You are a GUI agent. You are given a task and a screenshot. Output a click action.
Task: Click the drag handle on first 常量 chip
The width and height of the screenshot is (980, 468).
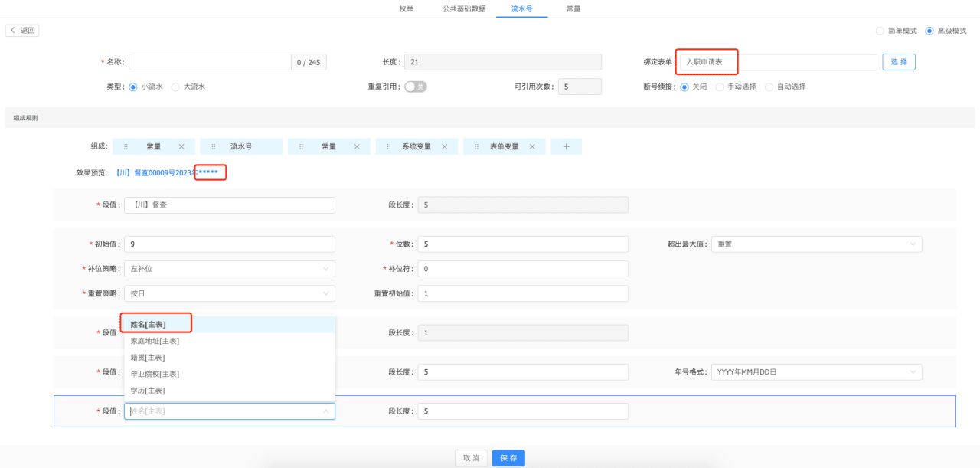126,146
